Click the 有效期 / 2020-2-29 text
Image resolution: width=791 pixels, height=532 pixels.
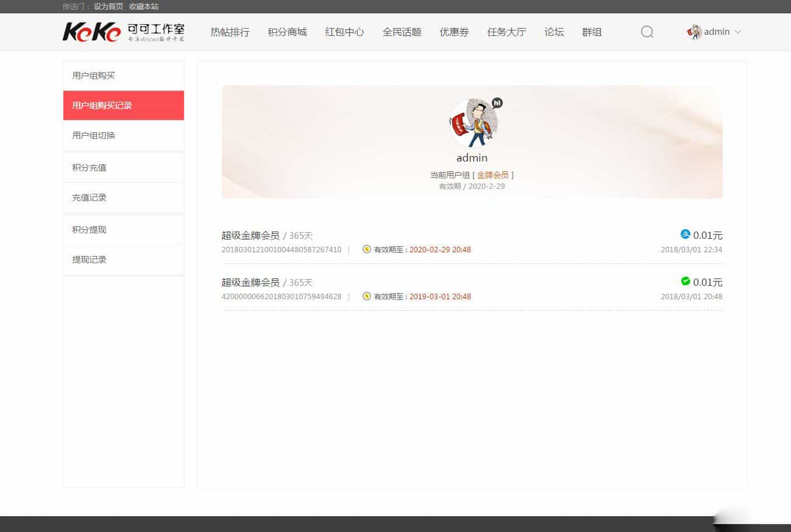click(472, 186)
